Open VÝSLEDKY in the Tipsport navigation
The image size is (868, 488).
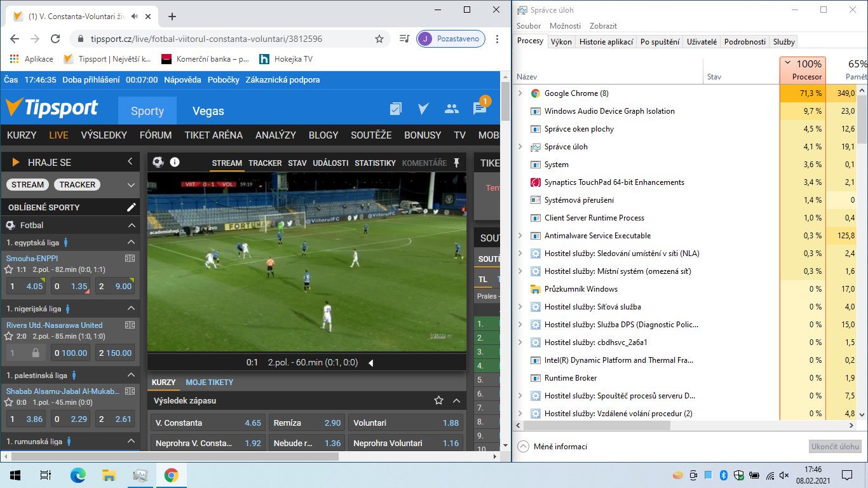[104, 135]
